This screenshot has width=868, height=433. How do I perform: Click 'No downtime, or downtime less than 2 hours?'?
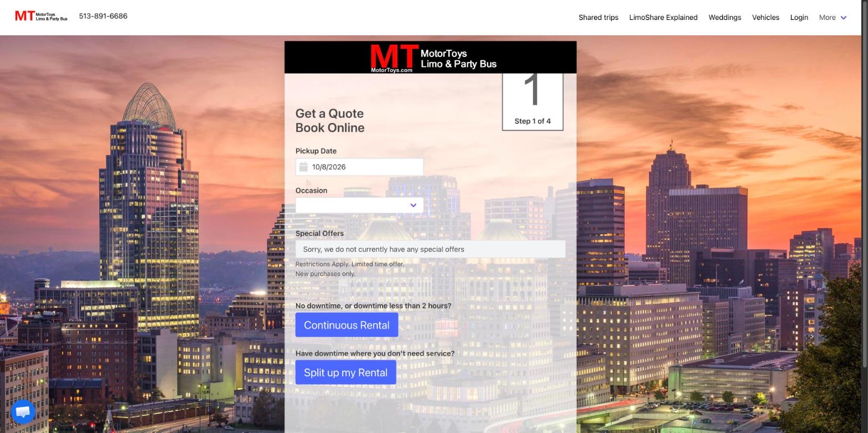click(x=373, y=306)
